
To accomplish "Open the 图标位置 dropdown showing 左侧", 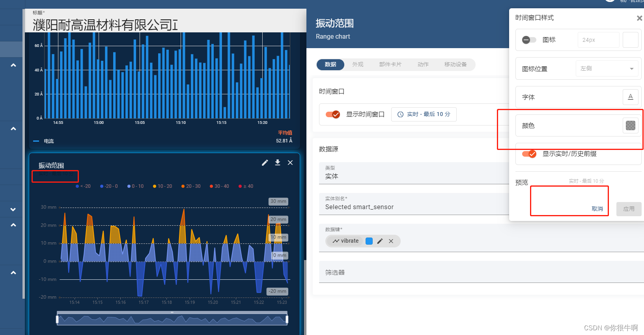I will click(607, 69).
